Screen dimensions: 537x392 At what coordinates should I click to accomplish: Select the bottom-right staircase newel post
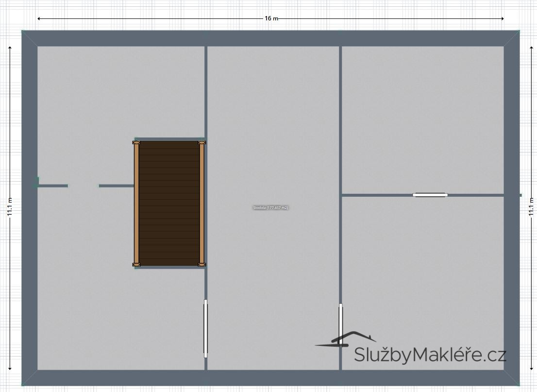click(202, 265)
